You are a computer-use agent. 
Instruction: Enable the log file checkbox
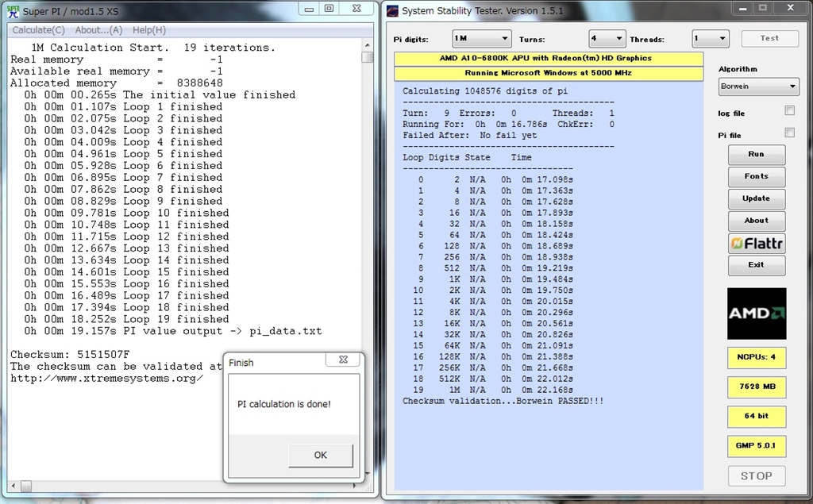point(790,110)
